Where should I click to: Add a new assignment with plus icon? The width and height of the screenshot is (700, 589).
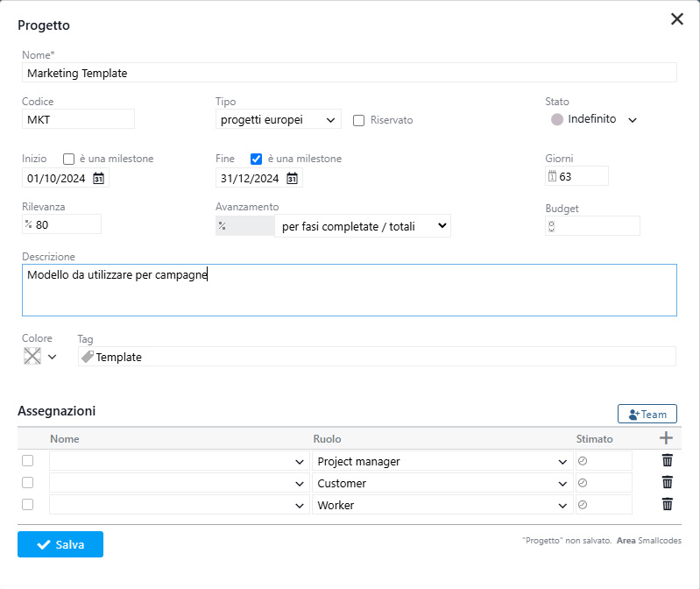667,438
